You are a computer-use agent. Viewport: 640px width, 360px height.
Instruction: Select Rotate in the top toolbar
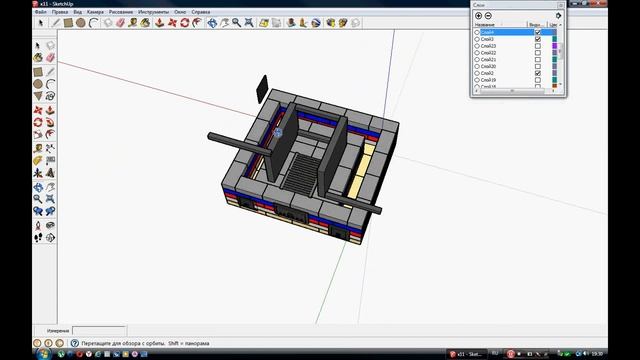click(185, 23)
